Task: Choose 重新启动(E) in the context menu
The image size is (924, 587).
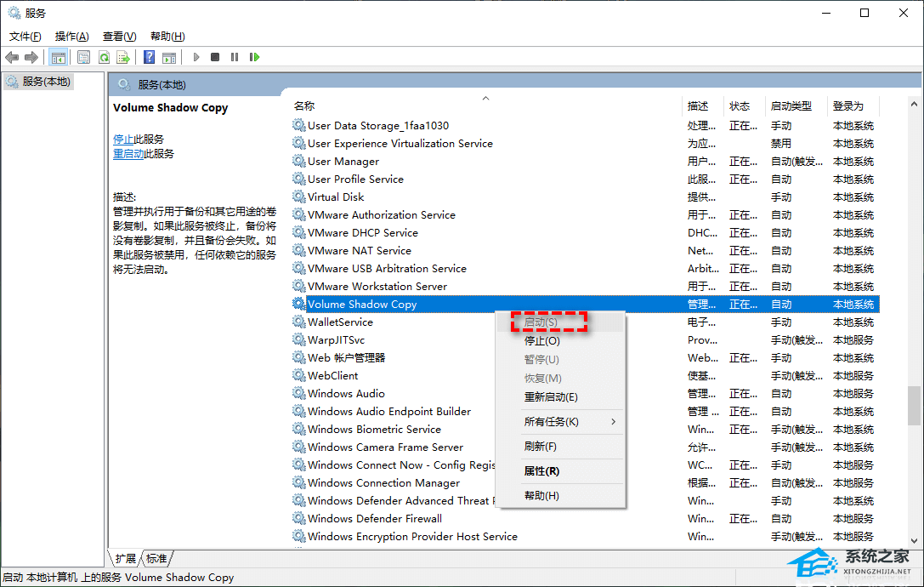Action: click(x=560, y=397)
